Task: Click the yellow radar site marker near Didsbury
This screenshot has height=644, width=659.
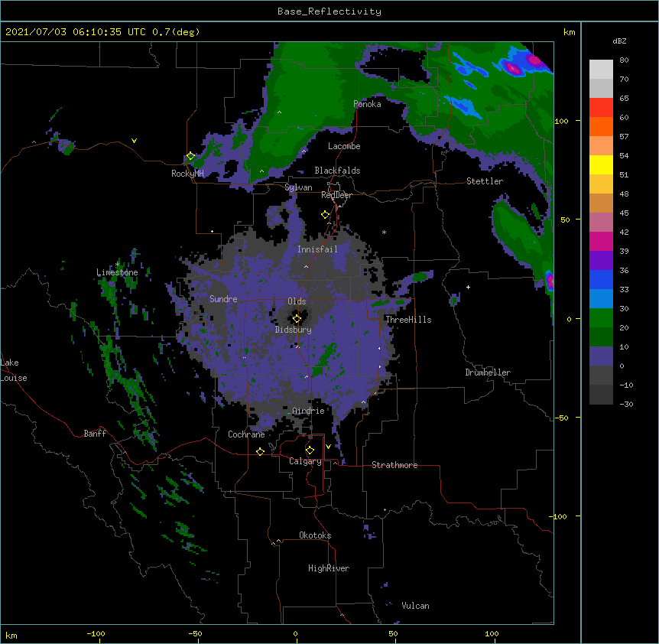Action: click(x=297, y=319)
